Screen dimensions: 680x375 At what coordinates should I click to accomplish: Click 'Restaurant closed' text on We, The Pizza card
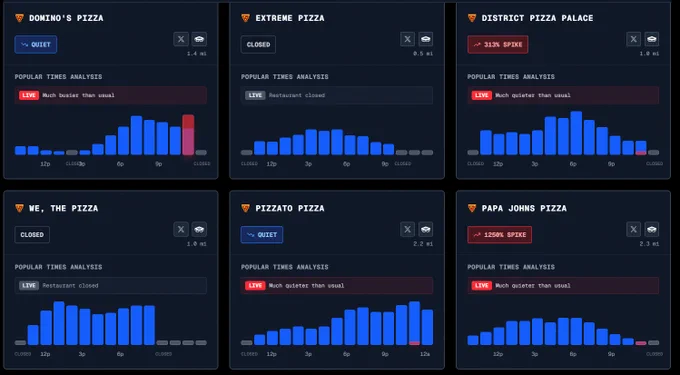[70, 286]
